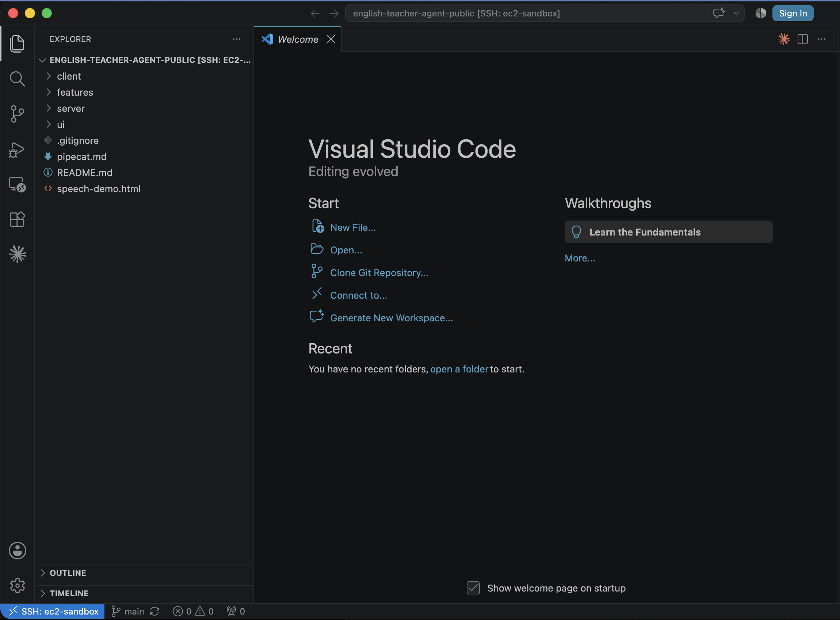Open the Manage gear icon

(17, 586)
